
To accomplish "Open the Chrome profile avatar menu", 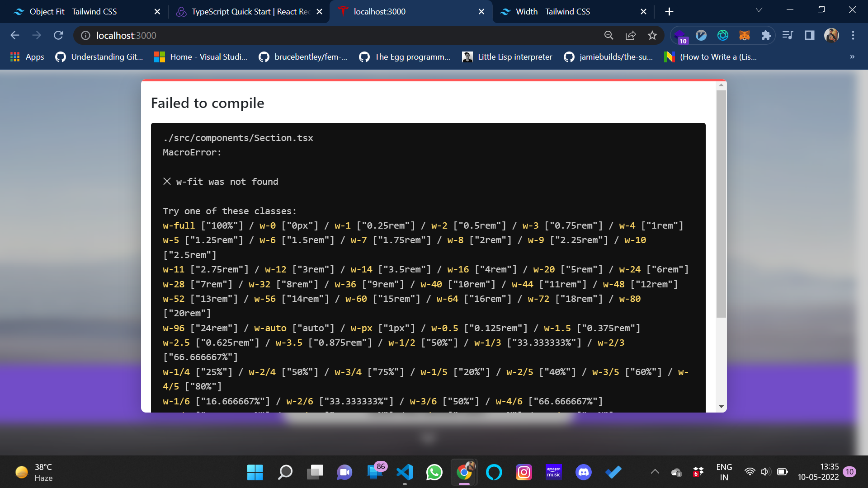I will click(x=831, y=35).
